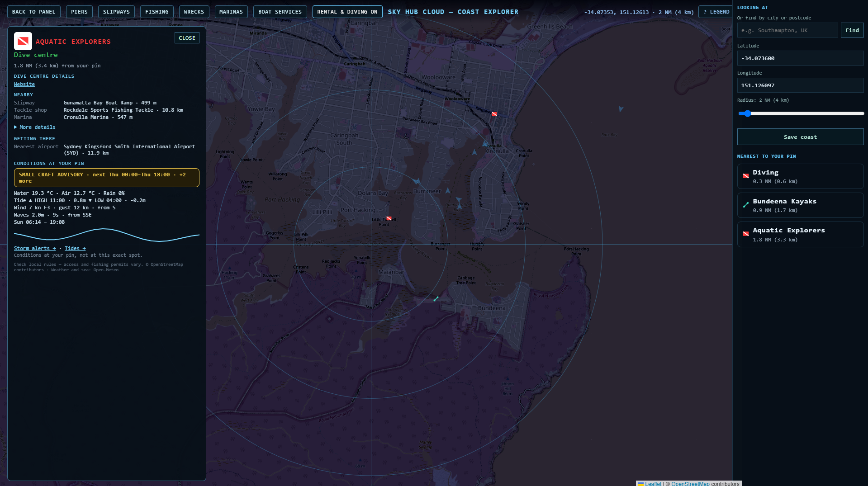Viewport: 868px width, 486px height.
Task: Toggle the Marinas layer
Action: tap(231, 12)
